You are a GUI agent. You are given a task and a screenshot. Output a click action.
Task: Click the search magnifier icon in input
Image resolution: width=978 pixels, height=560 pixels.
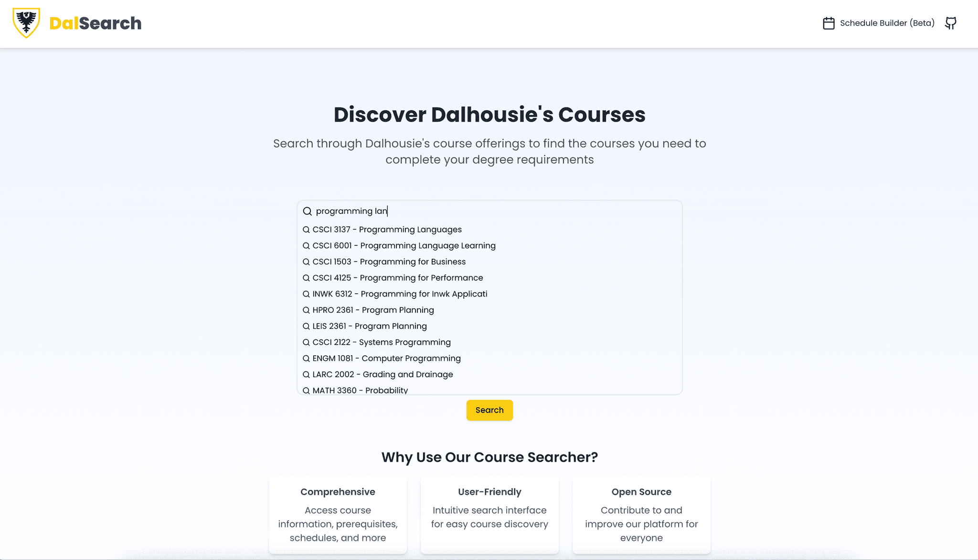coord(308,211)
